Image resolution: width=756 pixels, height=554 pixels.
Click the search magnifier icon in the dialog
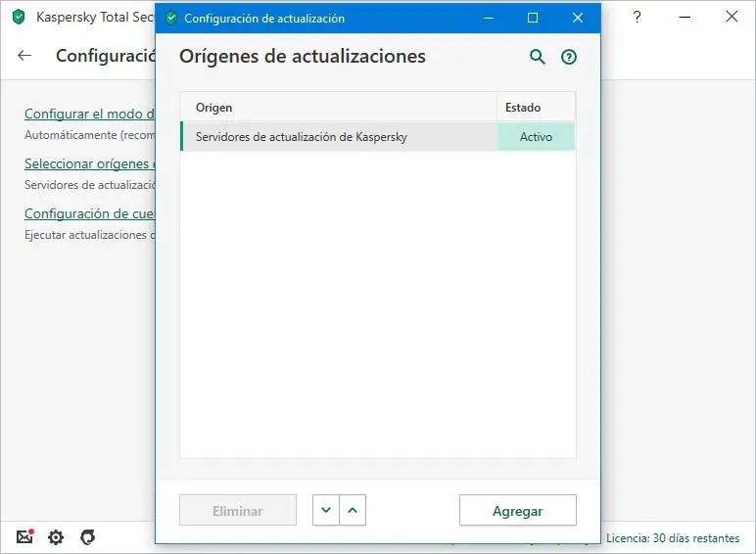(537, 57)
